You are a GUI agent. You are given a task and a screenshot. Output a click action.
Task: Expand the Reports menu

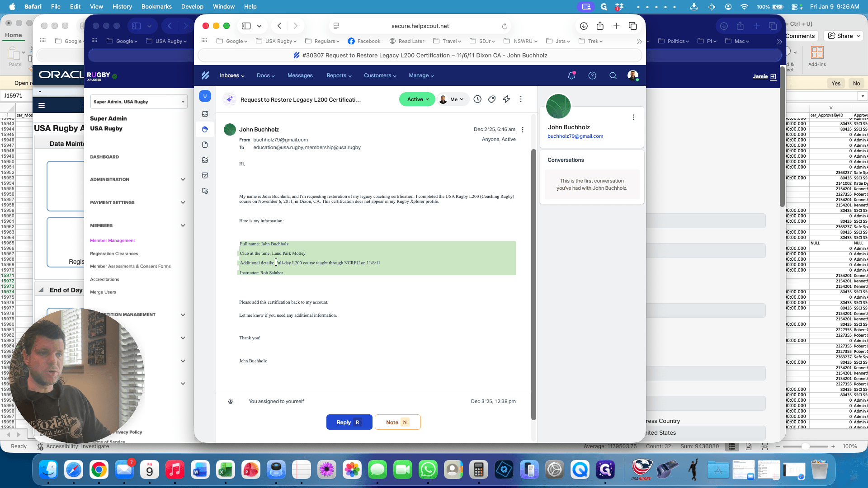[x=339, y=75]
